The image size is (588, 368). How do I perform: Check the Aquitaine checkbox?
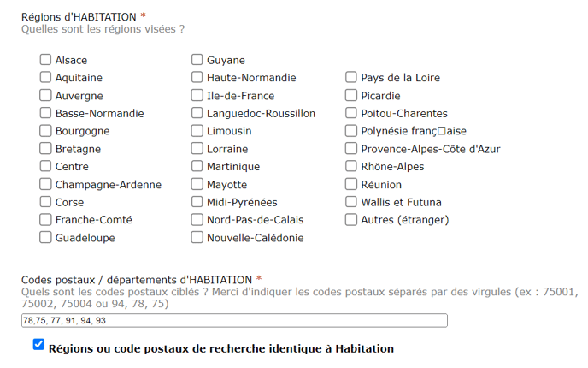pos(45,78)
